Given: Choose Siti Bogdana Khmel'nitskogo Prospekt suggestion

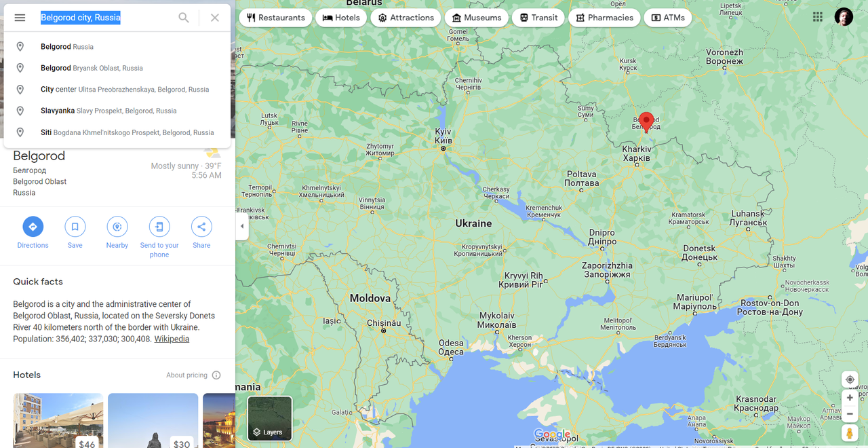Looking at the screenshot, I should coord(117,132).
